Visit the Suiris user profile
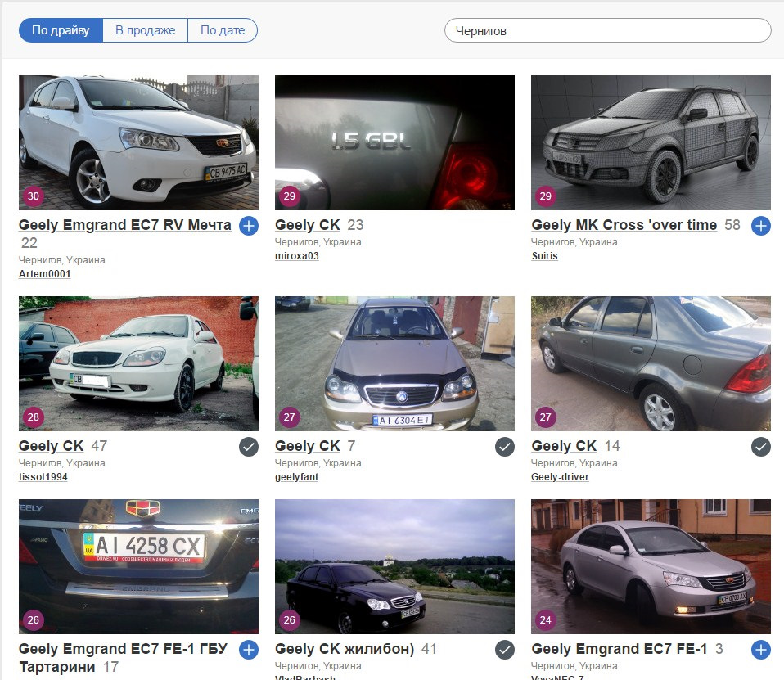 (x=544, y=256)
